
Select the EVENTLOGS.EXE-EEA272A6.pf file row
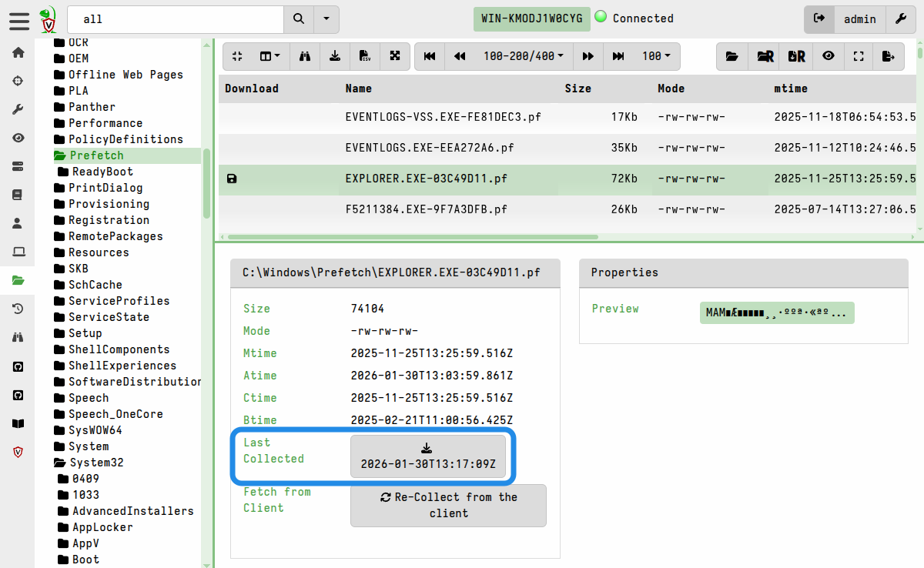click(430, 148)
